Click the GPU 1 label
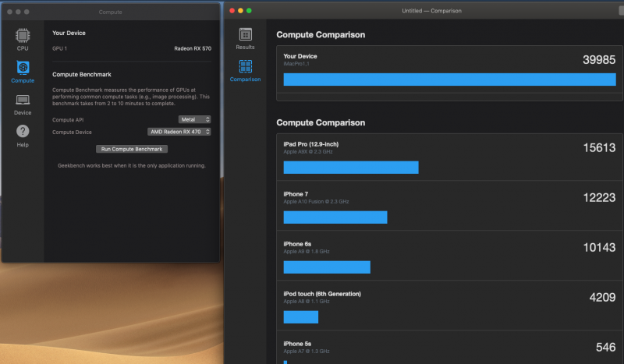624x364 pixels. (60, 48)
